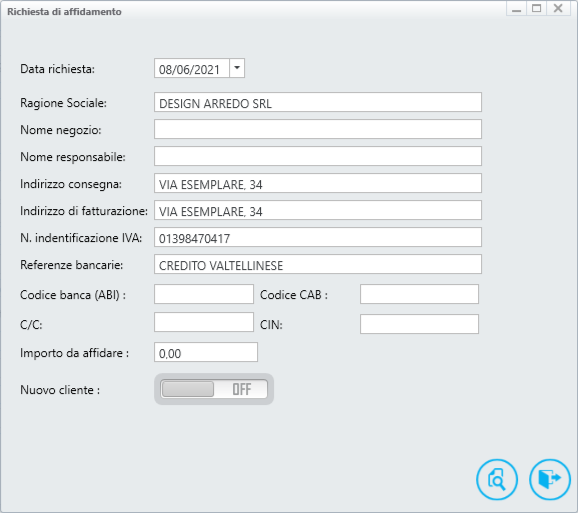The image size is (578, 513).
Task: Click the Codice CAB input box
Action: click(419, 294)
